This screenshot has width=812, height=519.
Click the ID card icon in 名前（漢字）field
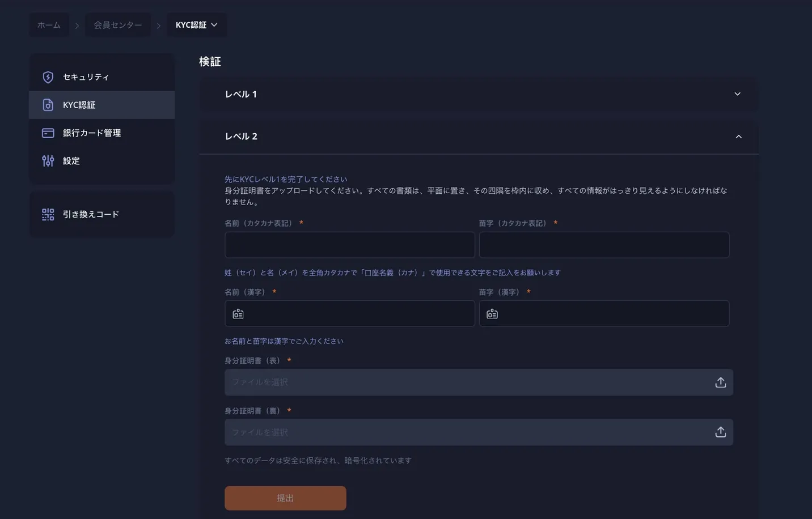[239, 312]
